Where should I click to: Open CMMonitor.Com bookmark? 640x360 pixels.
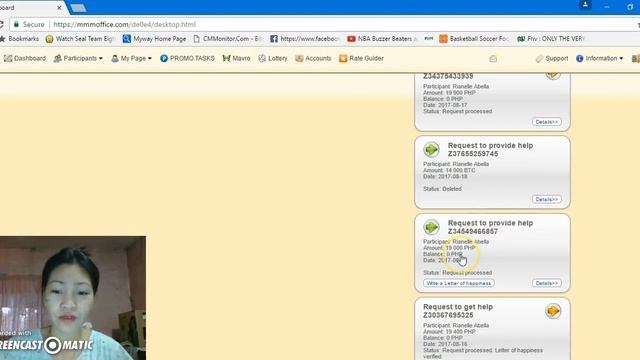point(228,39)
